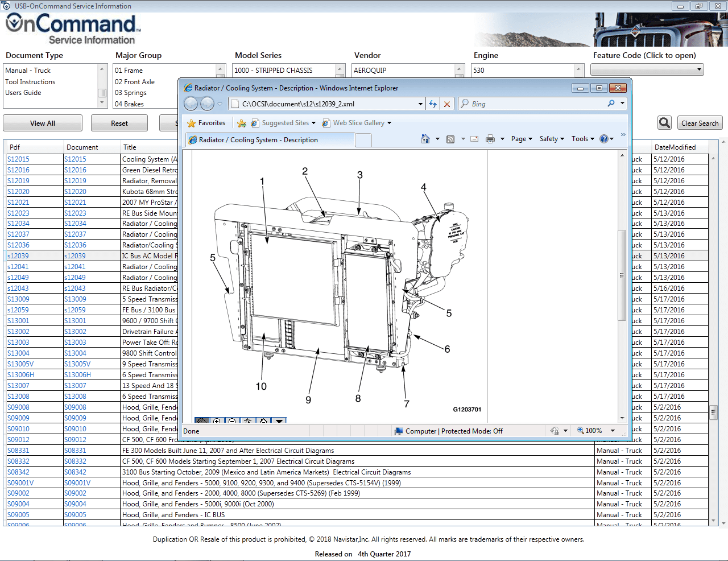Viewport: 728px width, 561px height.
Task: Select the zoom-out tool below the diagram
Action: [232, 420]
